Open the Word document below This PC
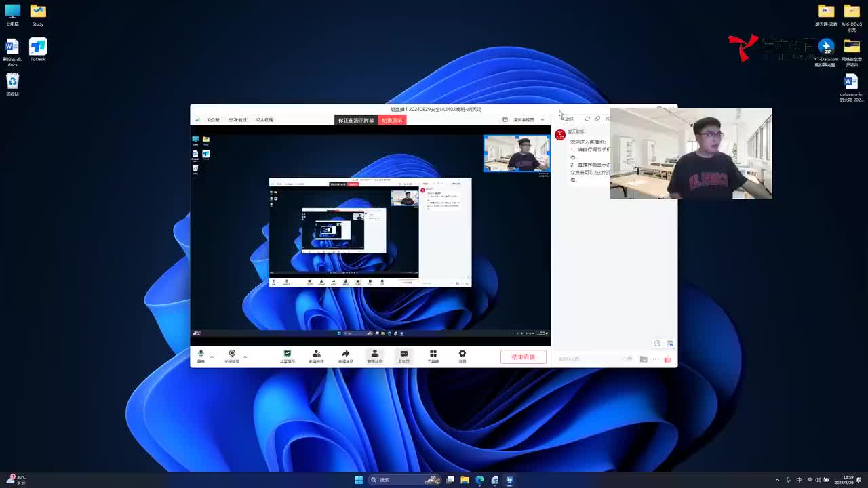868x488 pixels. tap(12, 52)
